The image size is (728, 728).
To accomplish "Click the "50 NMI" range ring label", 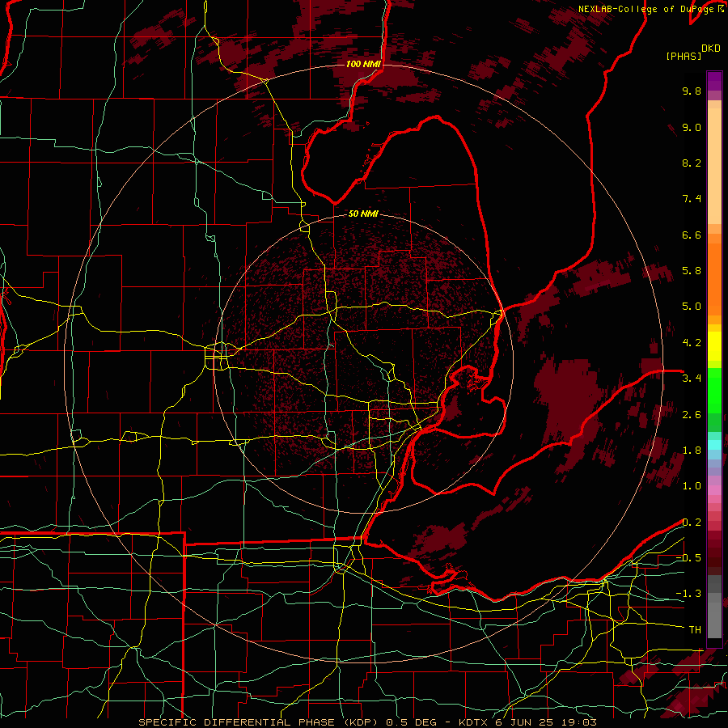I will click(363, 214).
